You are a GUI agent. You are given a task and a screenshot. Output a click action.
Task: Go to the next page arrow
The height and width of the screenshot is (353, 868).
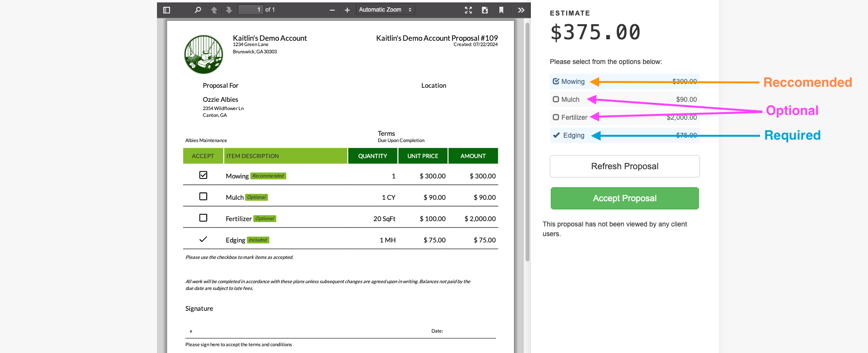click(229, 10)
